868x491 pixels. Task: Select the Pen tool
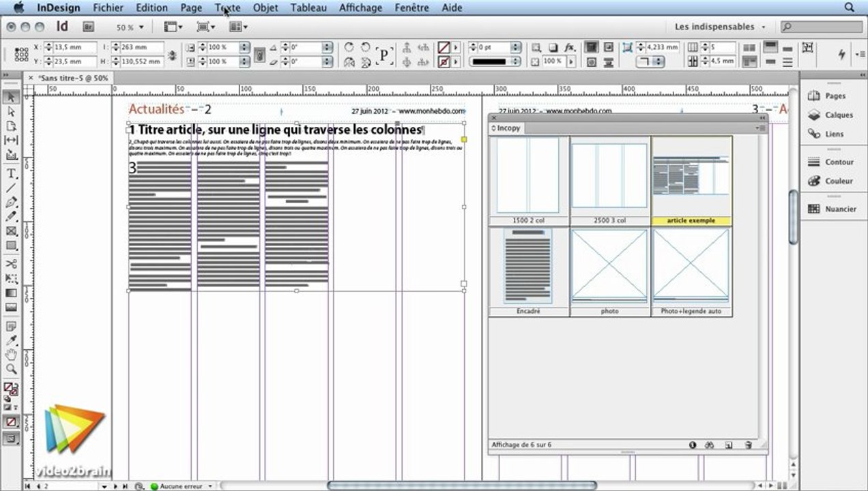pyautogui.click(x=11, y=203)
